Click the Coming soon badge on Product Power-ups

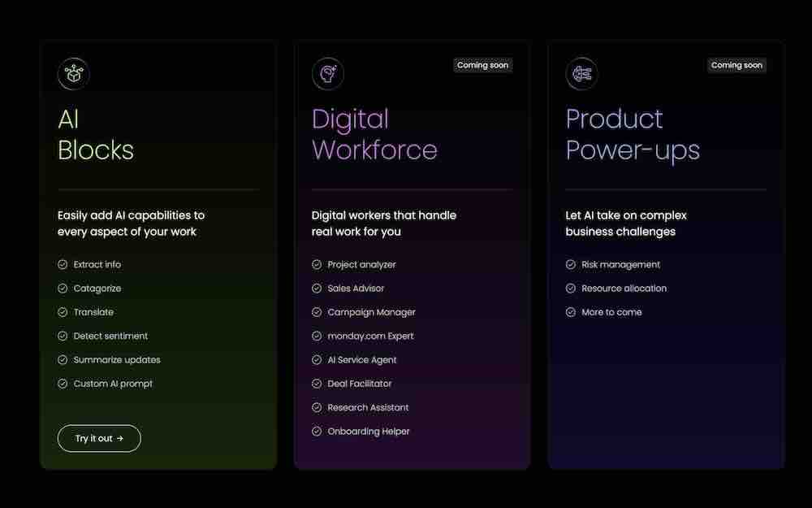point(736,65)
